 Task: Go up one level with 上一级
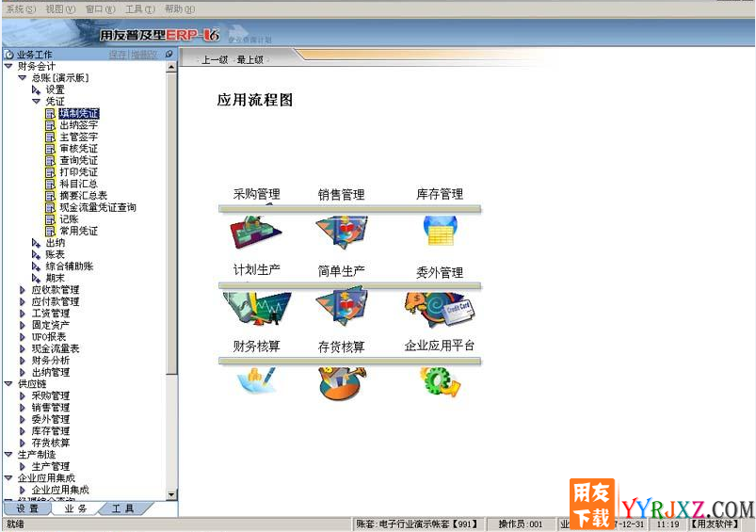[x=215, y=60]
